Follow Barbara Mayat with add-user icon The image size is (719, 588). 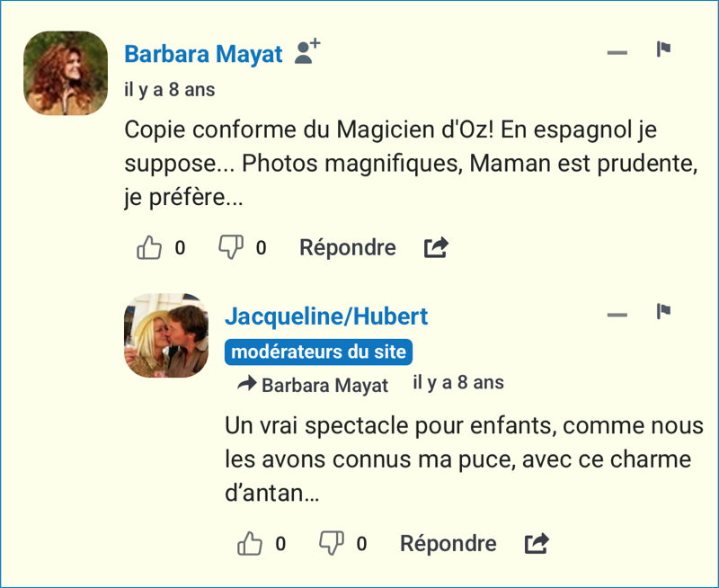[307, 52]
